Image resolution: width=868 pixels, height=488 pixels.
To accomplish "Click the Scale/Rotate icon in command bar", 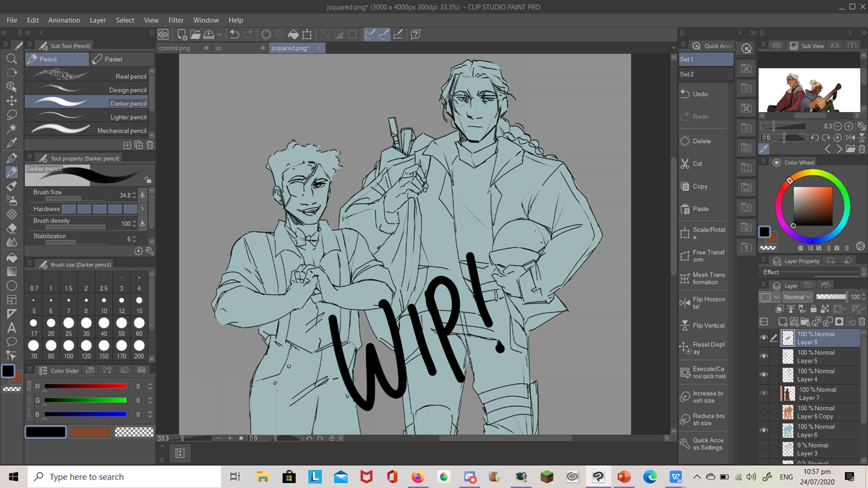I will tap(307, 34).
